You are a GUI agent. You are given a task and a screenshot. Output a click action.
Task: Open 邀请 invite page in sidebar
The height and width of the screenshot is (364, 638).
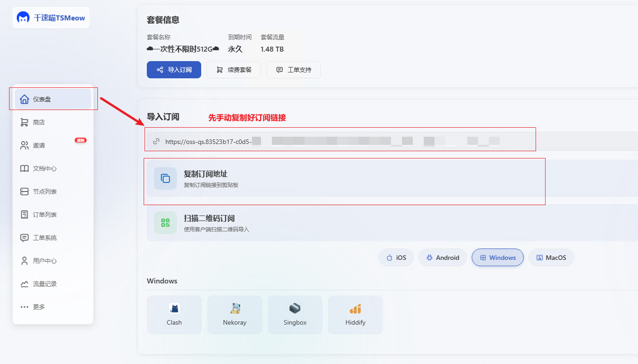click(39, 145)
